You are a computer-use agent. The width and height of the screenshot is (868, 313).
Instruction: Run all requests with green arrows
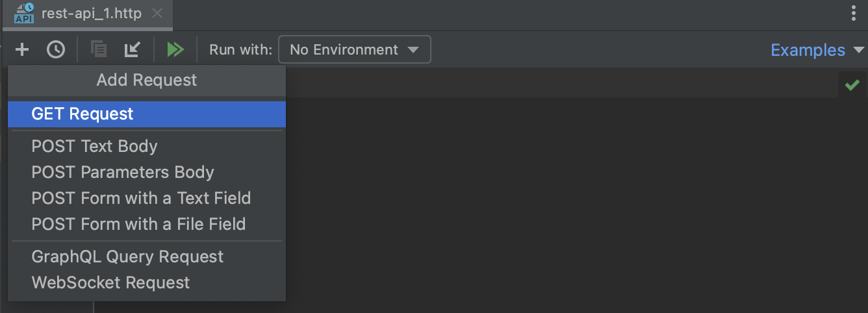click(x=175, y=49)
